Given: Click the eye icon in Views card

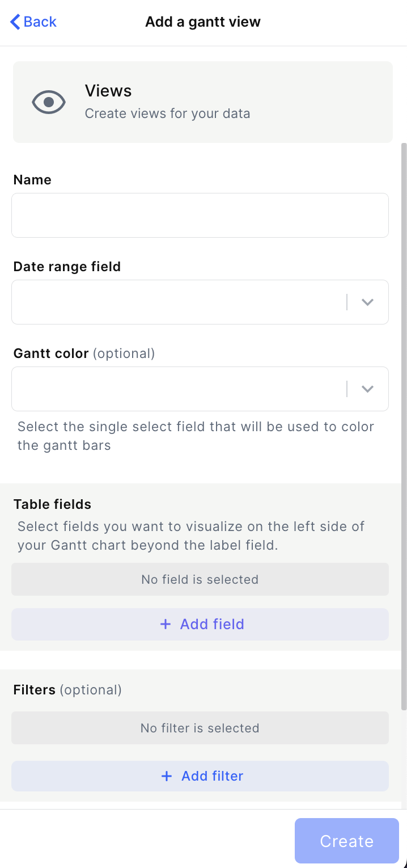Looking at the screenshot, I should click(x=49, y=102).
